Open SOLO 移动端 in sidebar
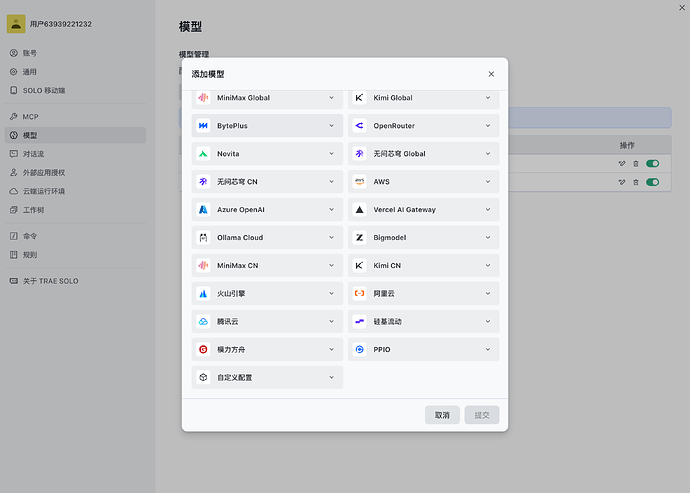Viewport: 690px width, 493px height. coord(75,91)
